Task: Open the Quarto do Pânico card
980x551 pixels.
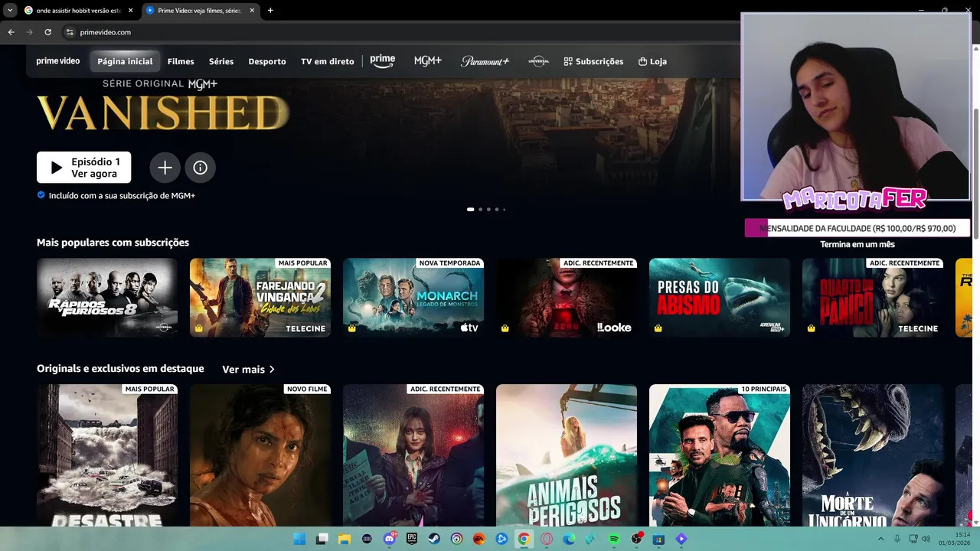Action: pos(873,298)
